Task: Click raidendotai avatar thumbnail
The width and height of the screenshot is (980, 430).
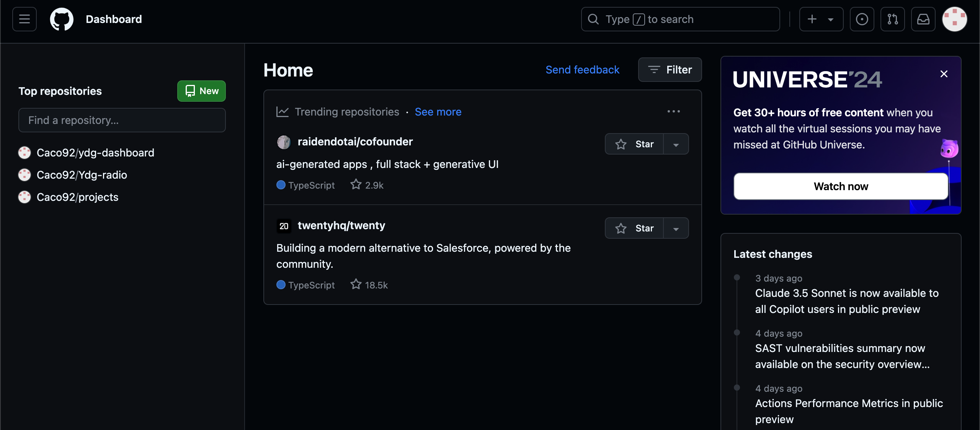Action: pos(284,142)
